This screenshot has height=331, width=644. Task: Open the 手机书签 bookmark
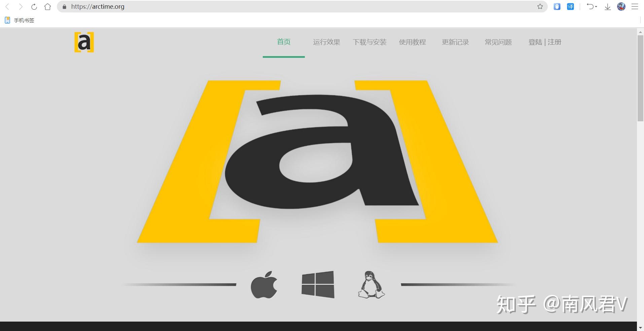coord(20,20)
